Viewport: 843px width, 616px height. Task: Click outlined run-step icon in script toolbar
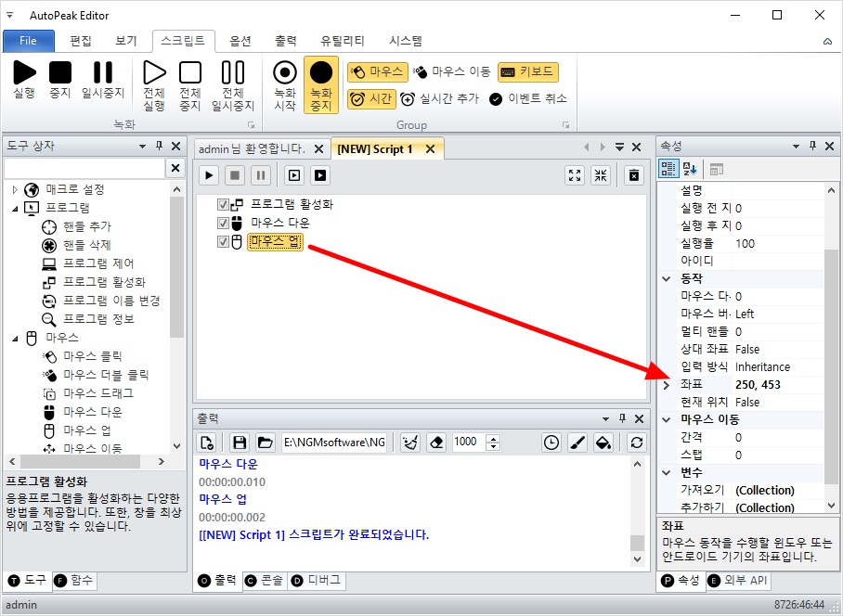pos(294,175)
